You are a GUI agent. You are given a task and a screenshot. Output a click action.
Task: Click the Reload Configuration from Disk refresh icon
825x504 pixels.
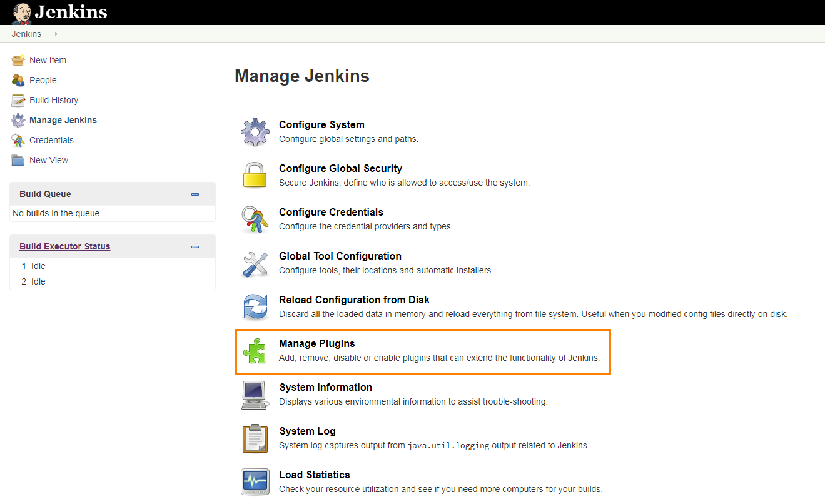(255, 306)
